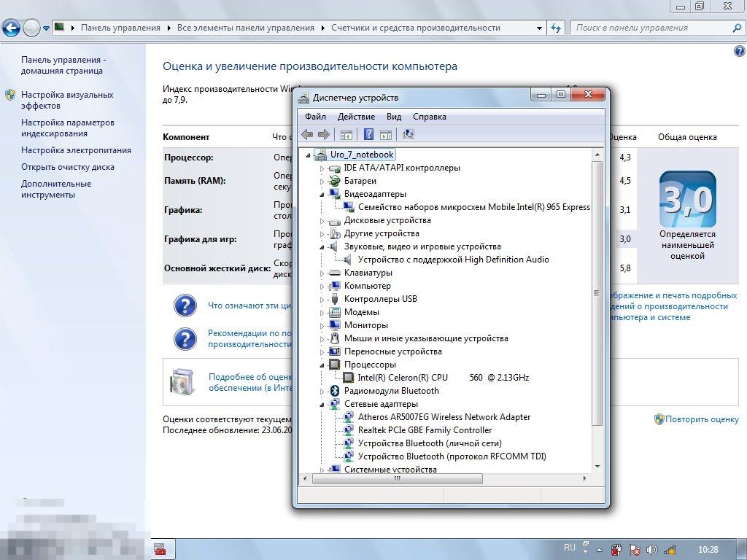
Task: Open Настройка параметров индексирования link
Action: pyautogui.click(x=68, y=128)
